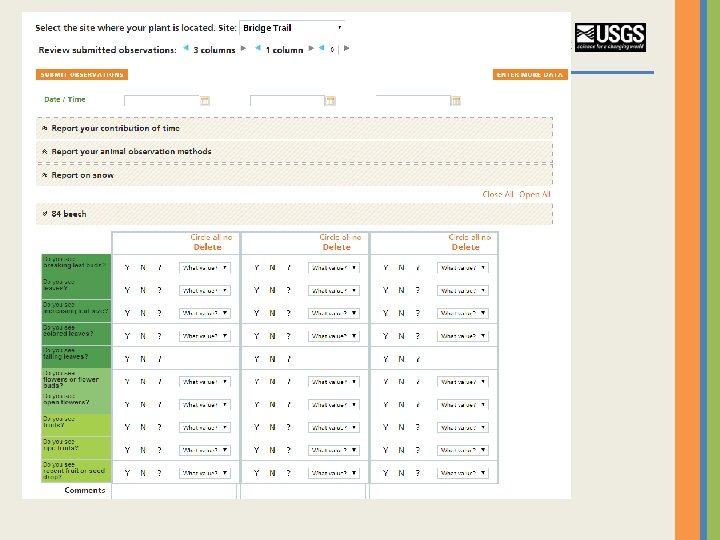Open the Site dropdown showing Bridge Trail
The width and height of the screenshot is (720, 540).
(x=292, y=28)
